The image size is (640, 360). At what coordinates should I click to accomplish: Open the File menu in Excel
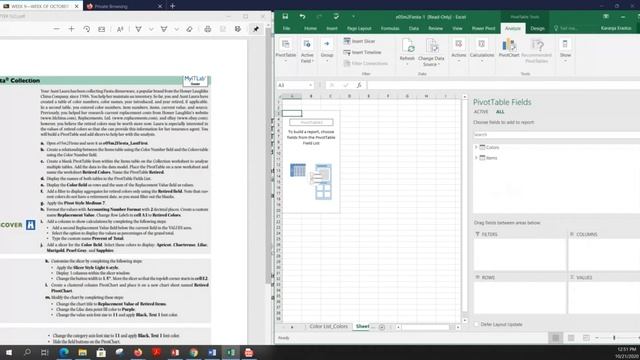click(x=287, y=28)
